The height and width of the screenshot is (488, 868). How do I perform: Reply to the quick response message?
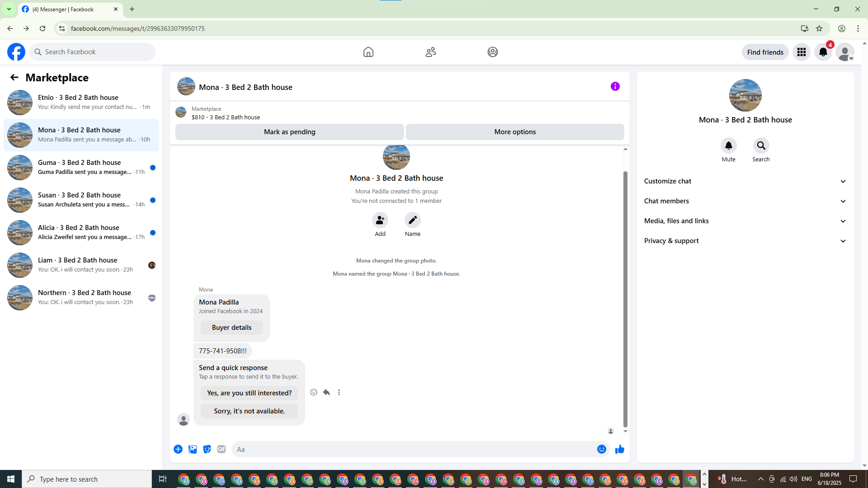[326, 392]
